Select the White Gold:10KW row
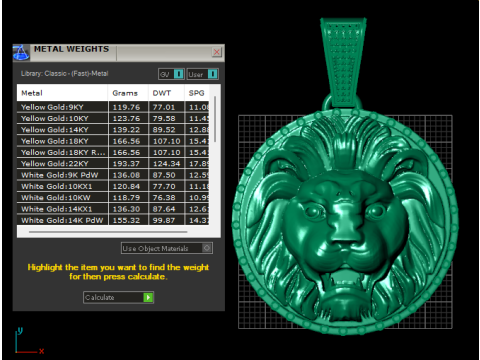This screenshot has height=360, width=480. click(113, 198)
